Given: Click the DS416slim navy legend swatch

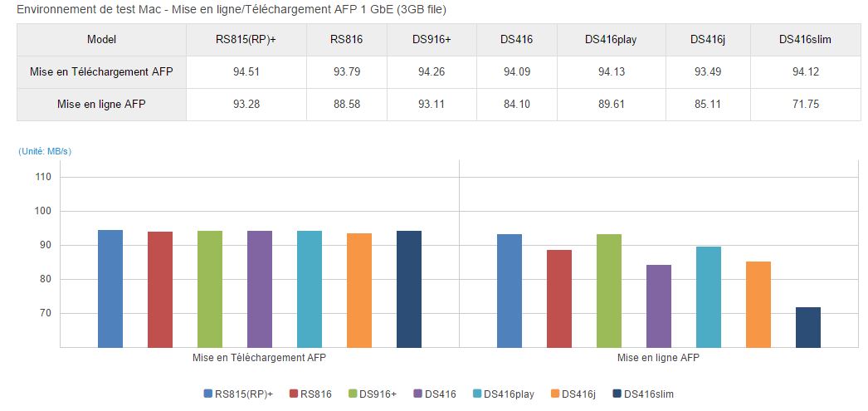Looking at the screenshot, I should pos(617,394).
